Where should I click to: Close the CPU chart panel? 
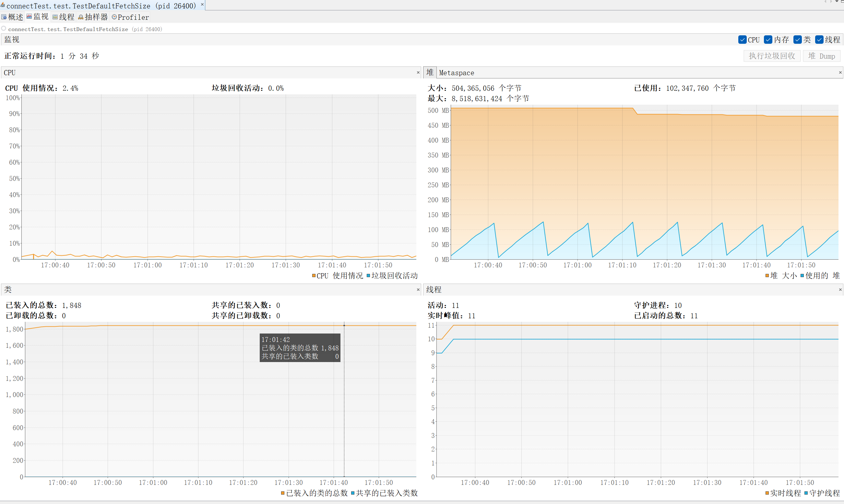pyautogui.click(x=418, y=73)
